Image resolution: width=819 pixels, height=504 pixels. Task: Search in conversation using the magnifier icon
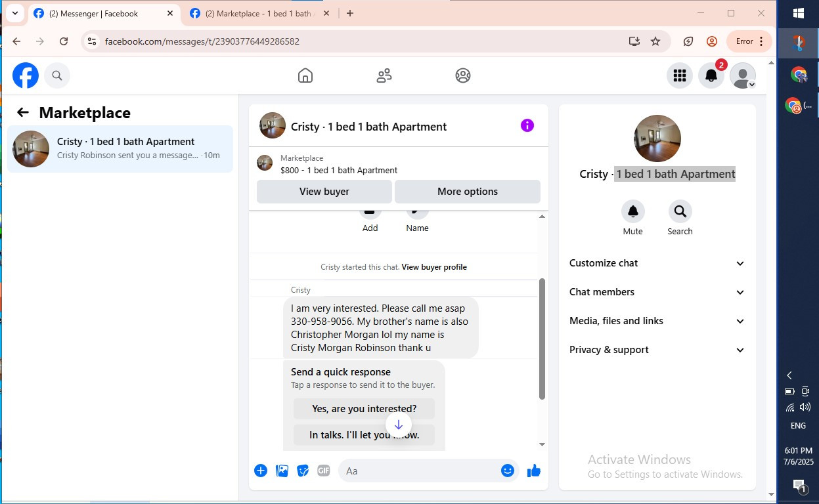pyautogui.click(x=680, y=211)
